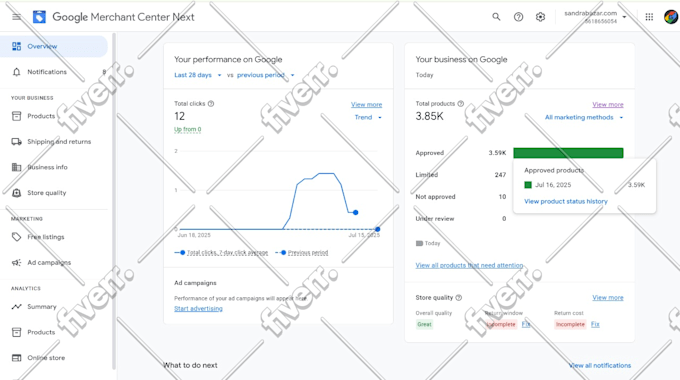The height and width of the screenshot is (380, 680).
Task: Open the previous period comparison dropdown
Action: [265, 75]
